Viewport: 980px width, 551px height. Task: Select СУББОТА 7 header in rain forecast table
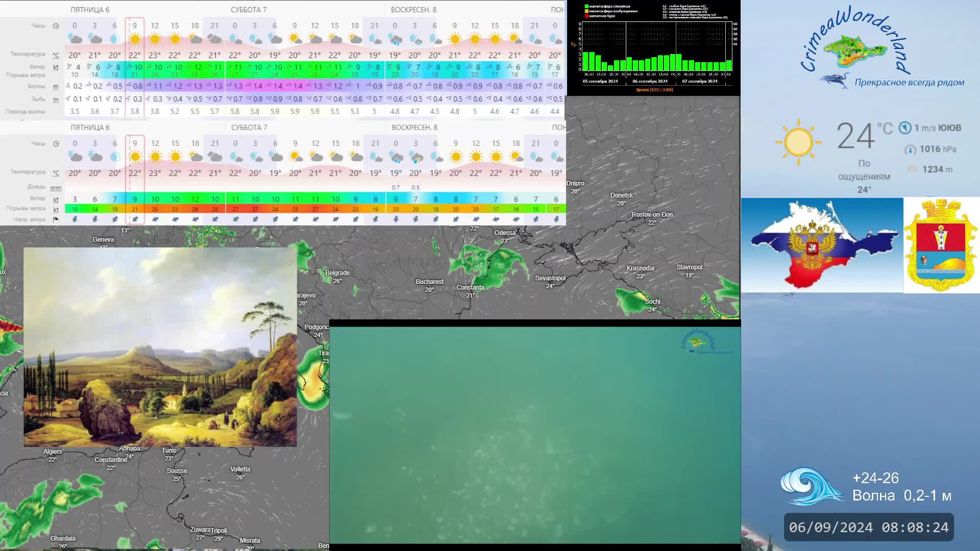249,128
